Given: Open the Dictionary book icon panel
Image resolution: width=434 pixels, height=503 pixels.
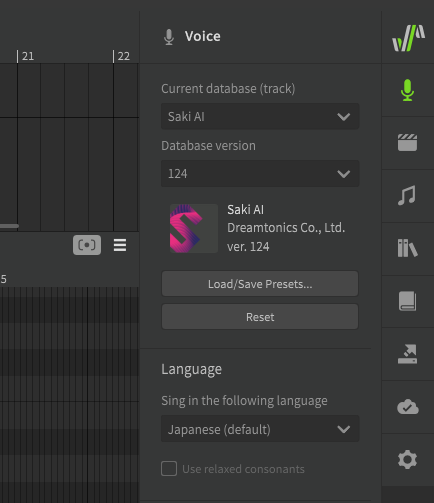Looking at the screenshot, I should coord(407,301).
